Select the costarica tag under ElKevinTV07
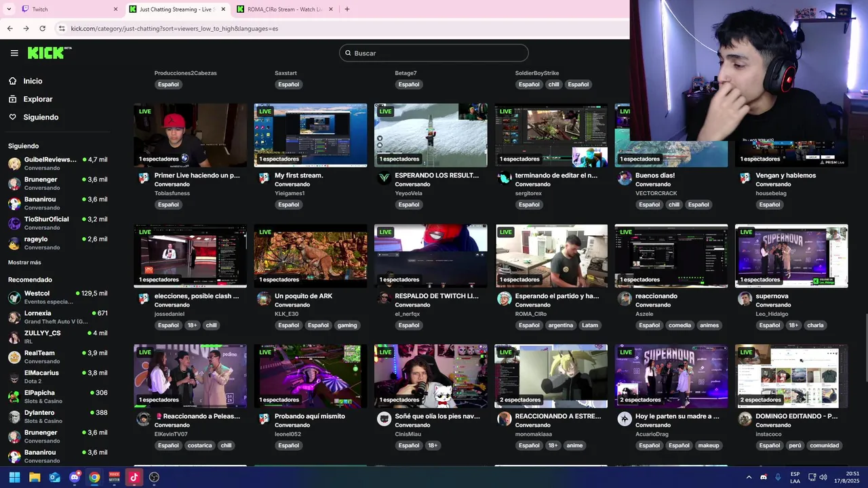The image size is (868, 488). coord(199,445)
